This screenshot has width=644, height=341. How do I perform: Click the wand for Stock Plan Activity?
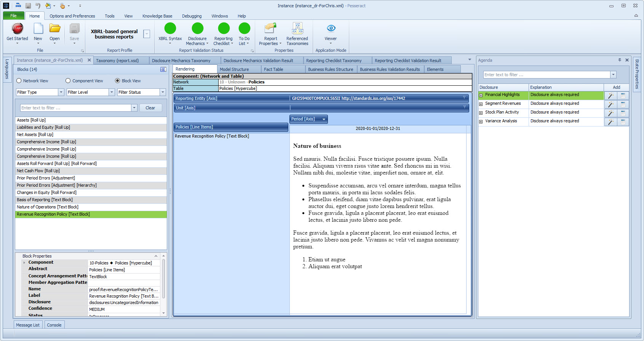pyautogui.click(x=610, y=113)
